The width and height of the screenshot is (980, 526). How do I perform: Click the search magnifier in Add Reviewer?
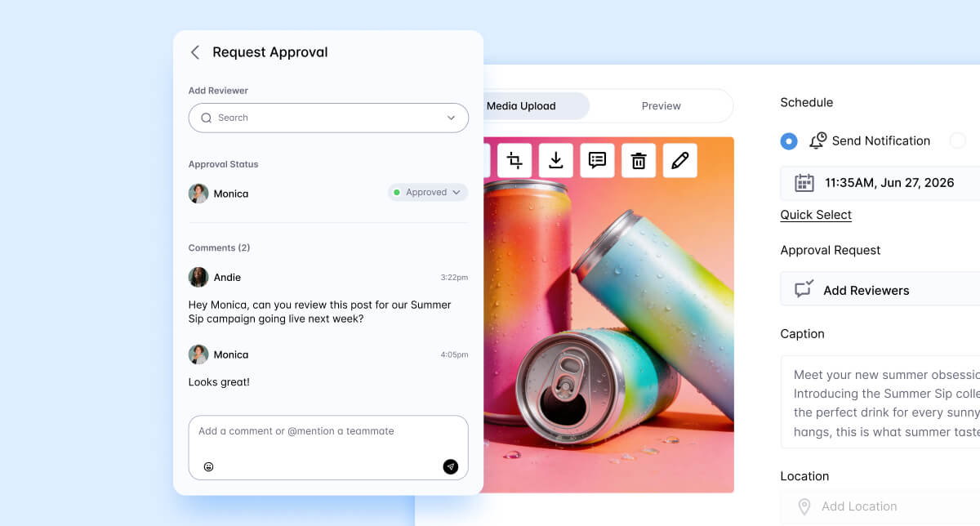click(x=207, y=118)
